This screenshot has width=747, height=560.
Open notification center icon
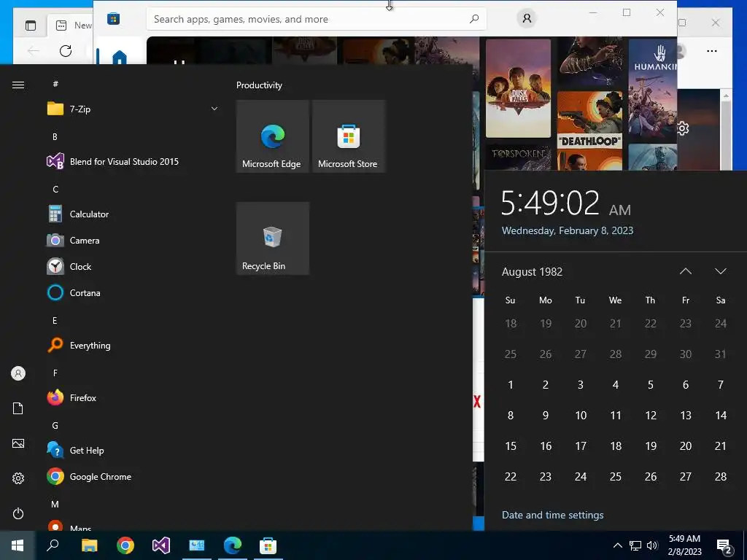(x=724, y=545)
